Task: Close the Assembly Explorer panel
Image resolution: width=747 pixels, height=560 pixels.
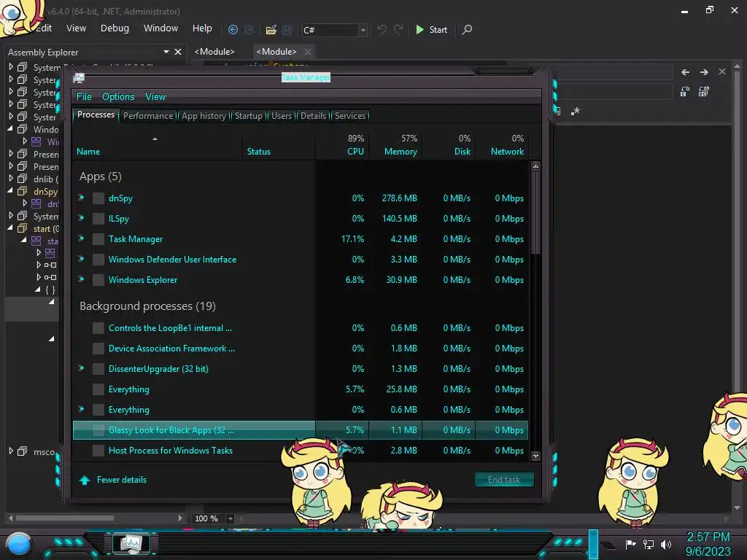Action: click(x=178, y=52)
